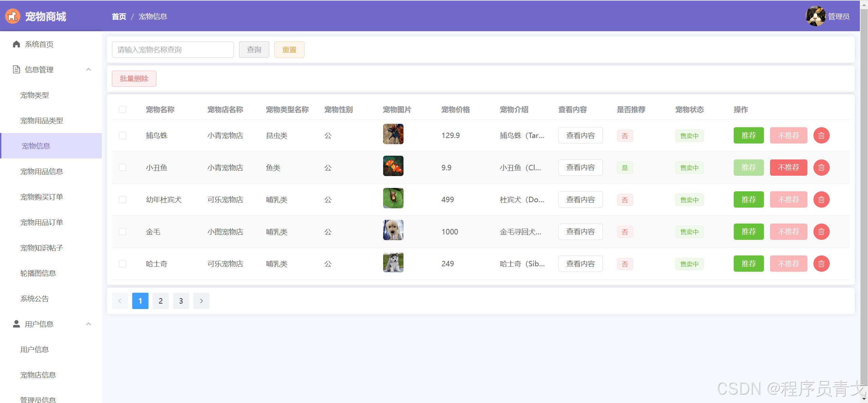Click the pet name search field
The image size is (868, 403).
point(173,50)
